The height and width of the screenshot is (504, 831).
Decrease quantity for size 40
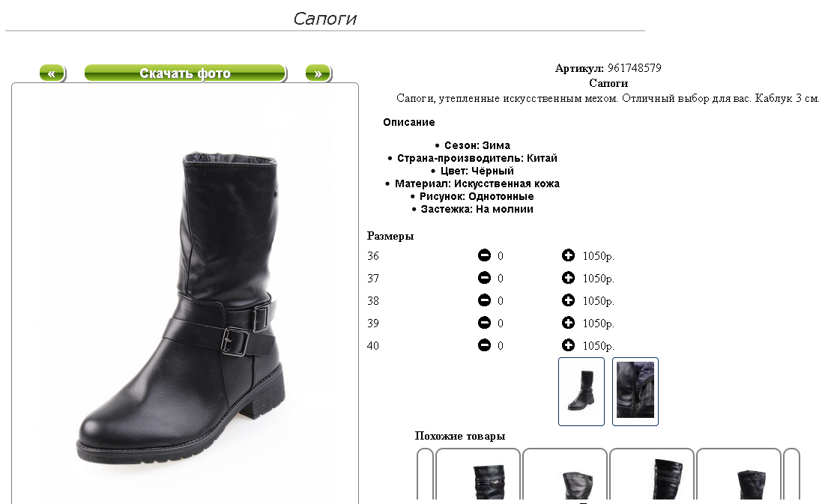pos(484,345)
